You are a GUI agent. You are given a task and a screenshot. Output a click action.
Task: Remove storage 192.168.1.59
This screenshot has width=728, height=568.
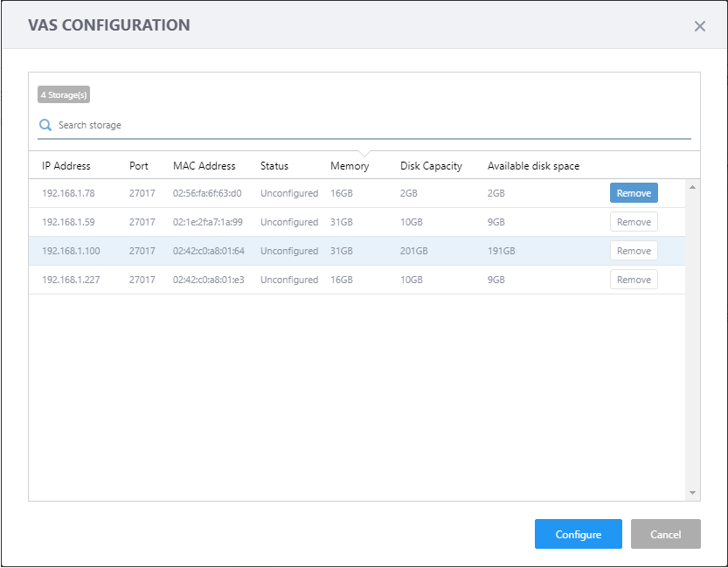coord(633,222)
